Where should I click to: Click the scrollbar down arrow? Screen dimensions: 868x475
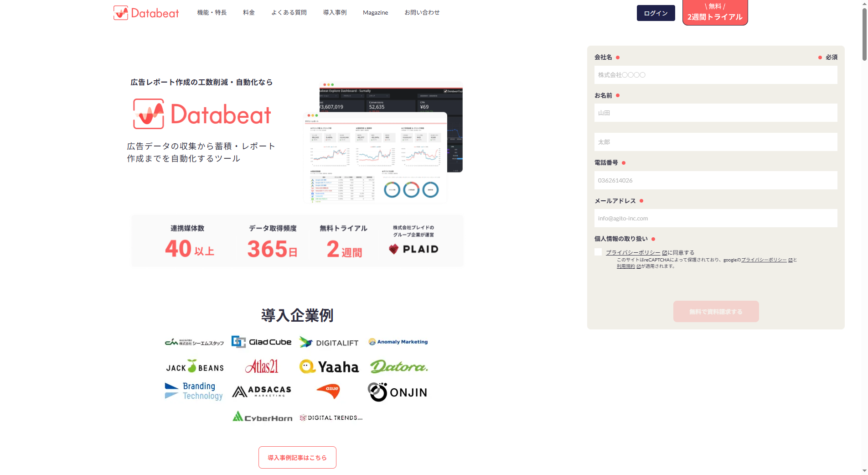pos(864,471)
